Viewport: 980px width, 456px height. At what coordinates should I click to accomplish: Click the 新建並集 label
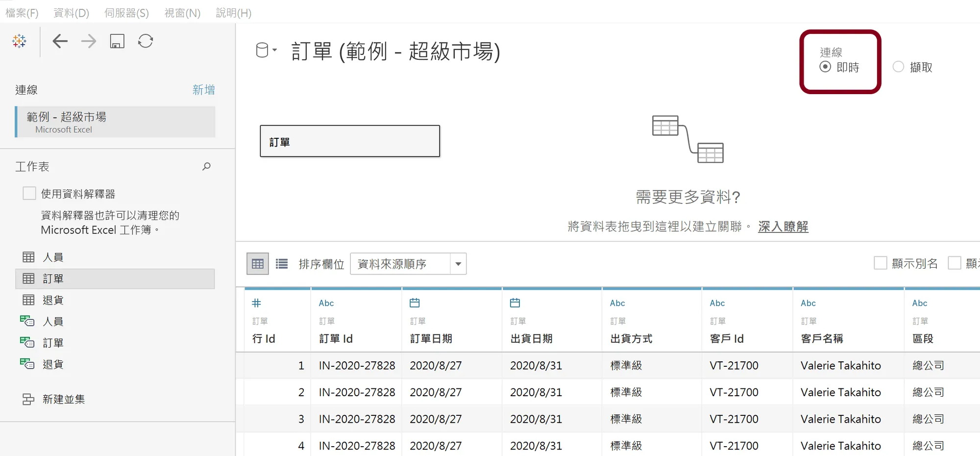click(64, 399)
